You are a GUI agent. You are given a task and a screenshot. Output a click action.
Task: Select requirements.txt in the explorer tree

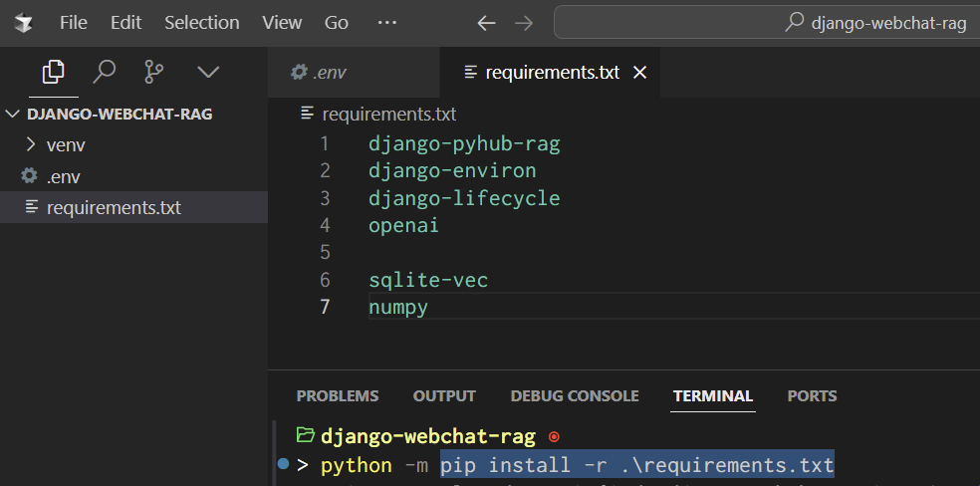click(x=133, y=207)
